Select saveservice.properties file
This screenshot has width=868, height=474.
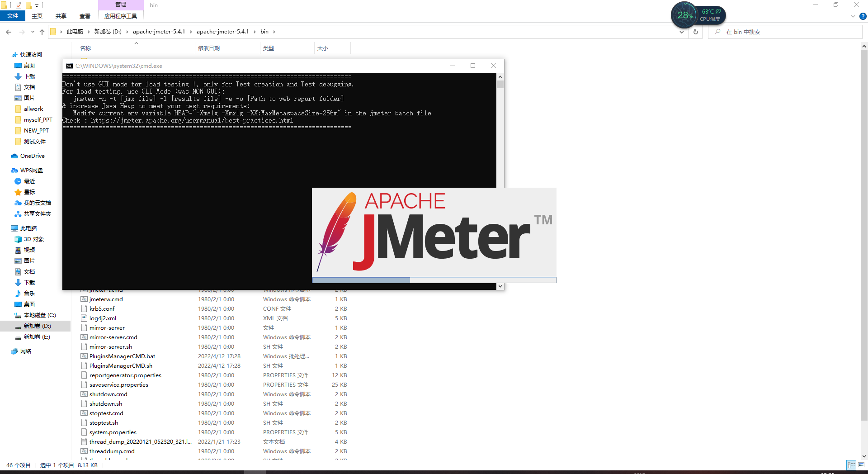pos(118,385)
